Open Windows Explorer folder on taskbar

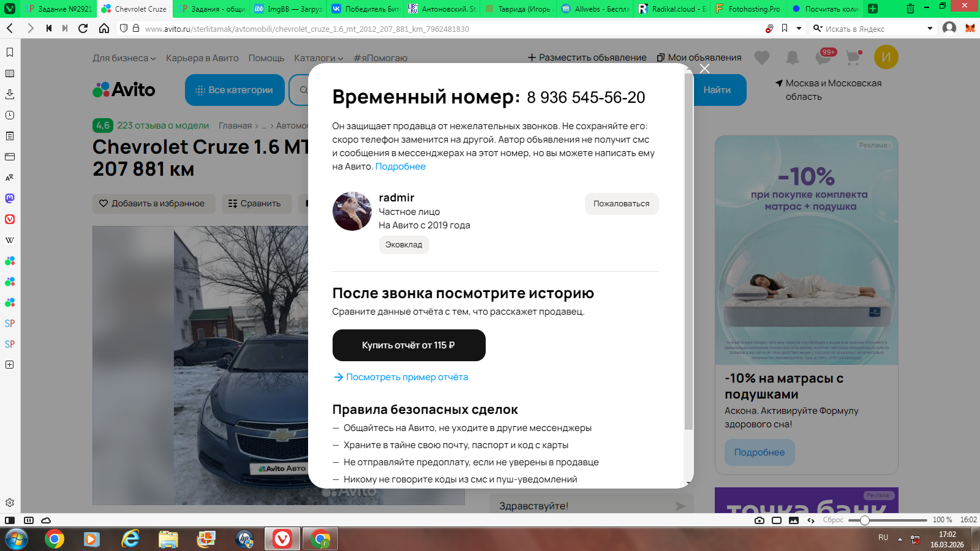point(168,539)
